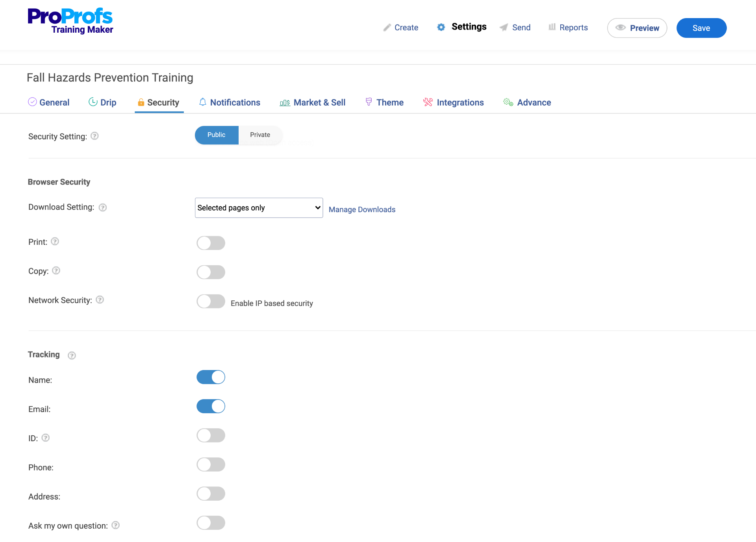Click the Manage Downloads link
This screenshot has width=756, height=542.
click(361, 209)
